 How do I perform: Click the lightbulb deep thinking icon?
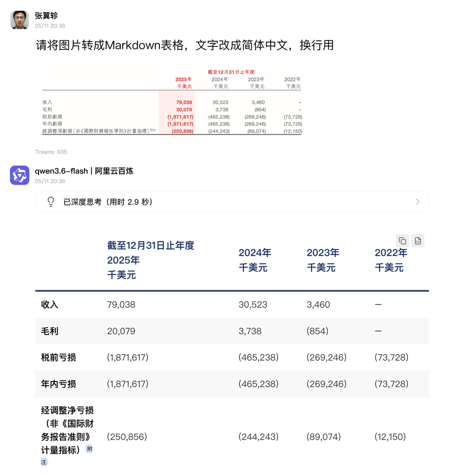pyautogui.click(x=51, y=202)
